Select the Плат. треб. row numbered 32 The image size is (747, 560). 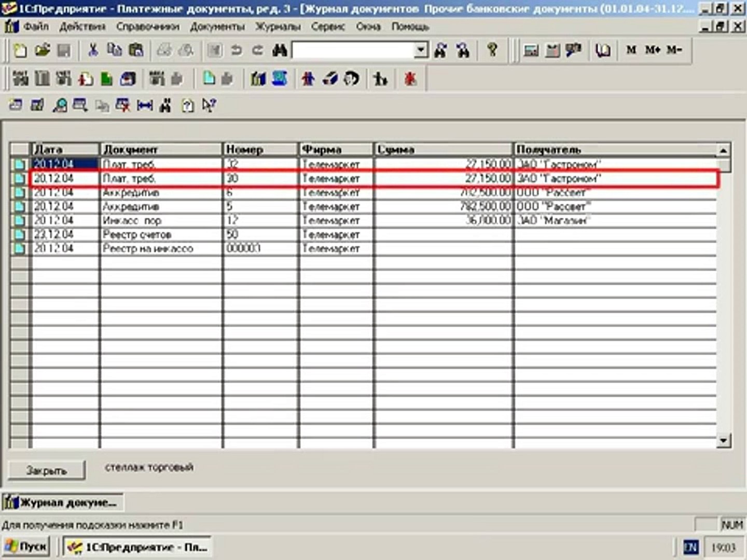coord(364,164)
